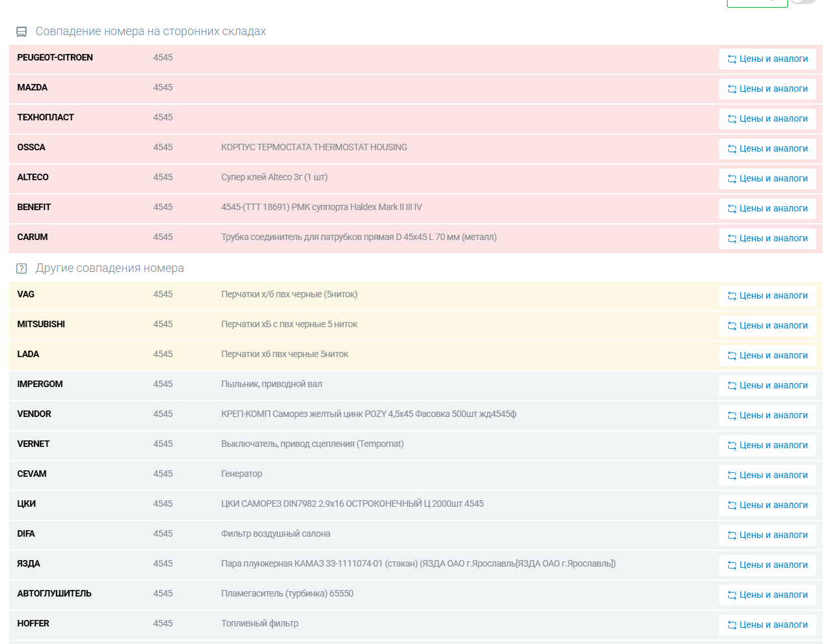The image size is (833, 644).
Task: View prices and analogs for ЯЗДА
Action: [x=767, y=565]
